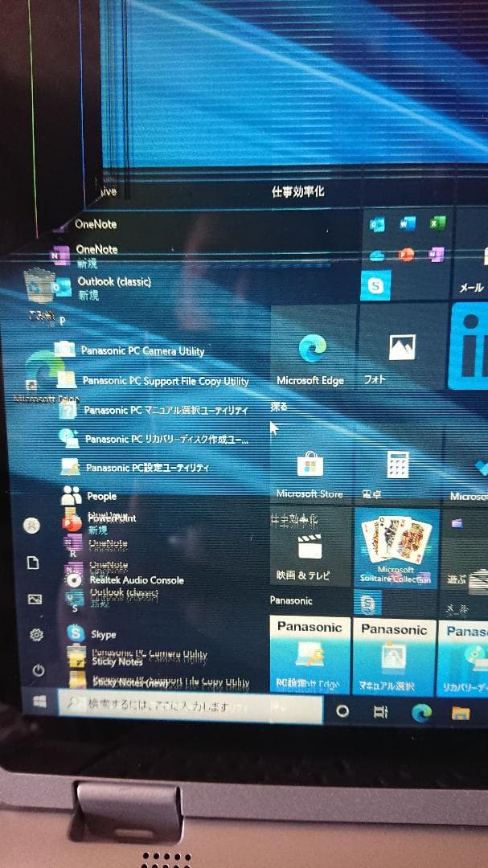Screen dimensions: 488x868
Task: Open the Panasonic マニュアル選択 tile
Action: coord(395,657)
